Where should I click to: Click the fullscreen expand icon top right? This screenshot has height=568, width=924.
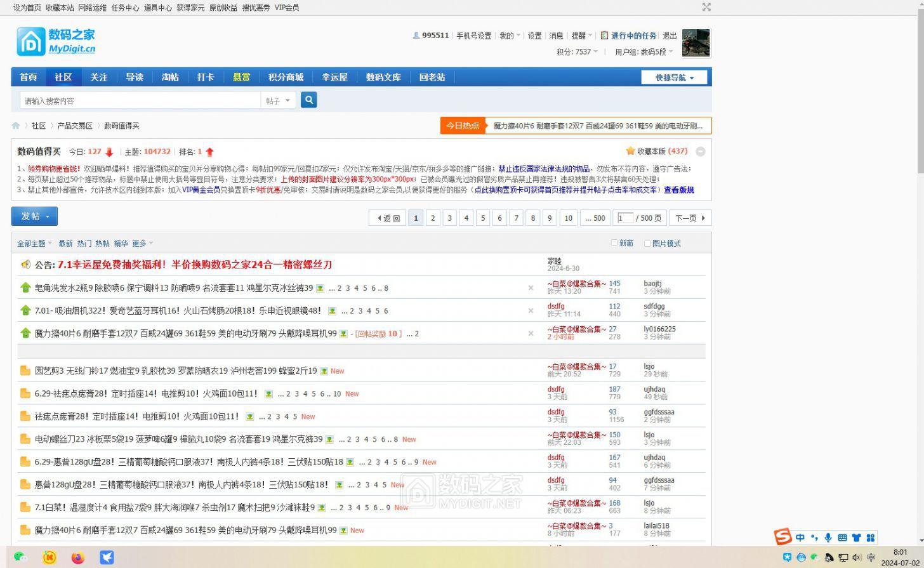tap(706, 7)
